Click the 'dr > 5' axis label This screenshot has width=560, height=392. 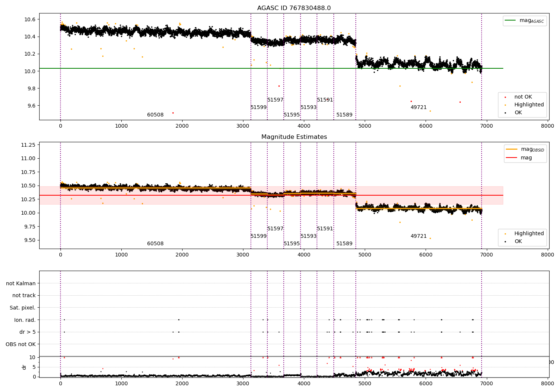coord(28,332)
